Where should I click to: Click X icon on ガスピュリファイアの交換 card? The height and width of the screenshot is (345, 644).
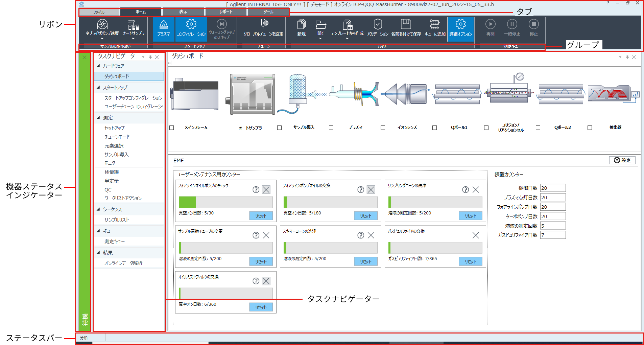pyautogui.click(x=476, y=235)
